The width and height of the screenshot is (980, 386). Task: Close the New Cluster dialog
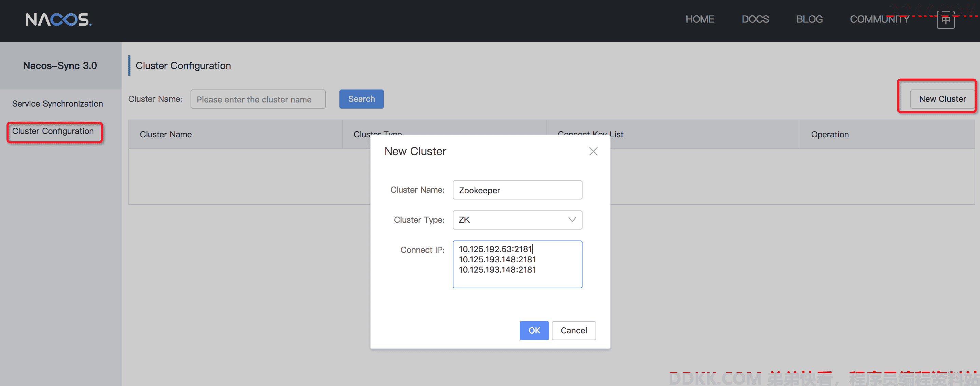pyautogui.click(x=593, y=151)
